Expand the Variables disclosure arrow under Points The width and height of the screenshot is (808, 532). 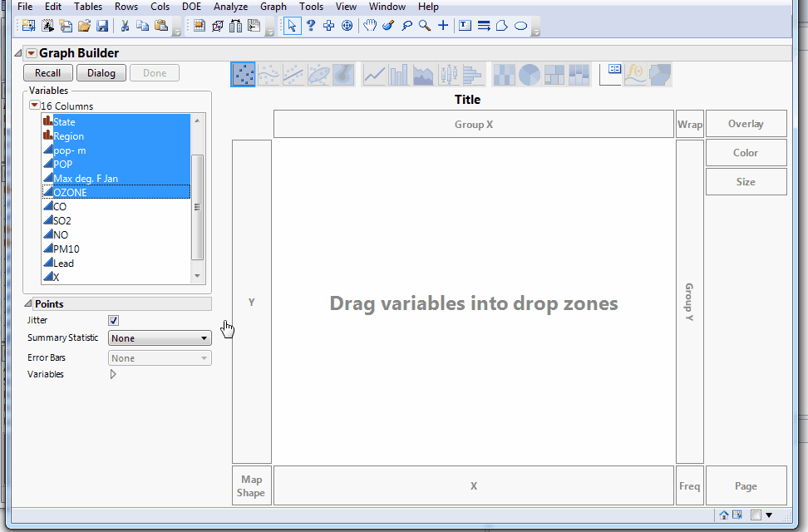[x=114, y=374]
